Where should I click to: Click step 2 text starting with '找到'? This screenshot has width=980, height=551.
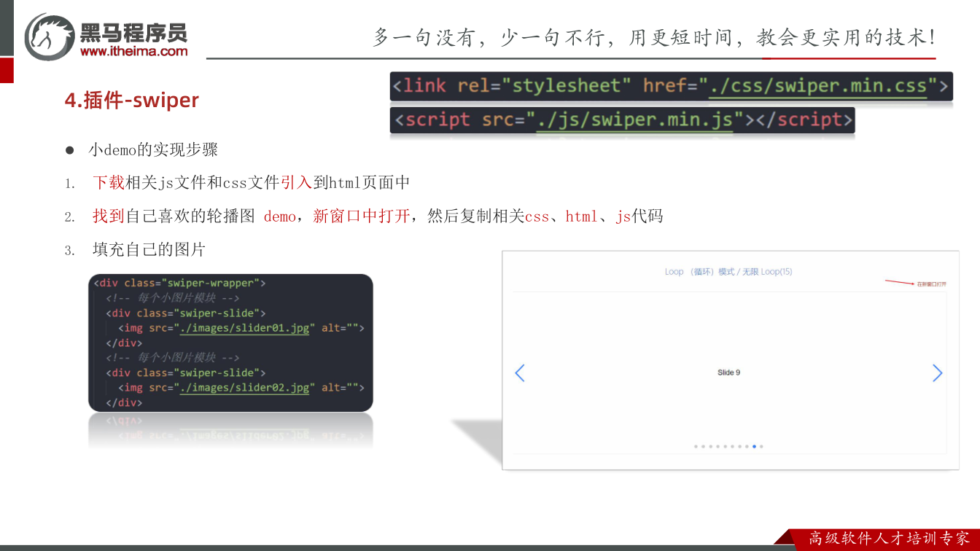(x=378, y=216)
